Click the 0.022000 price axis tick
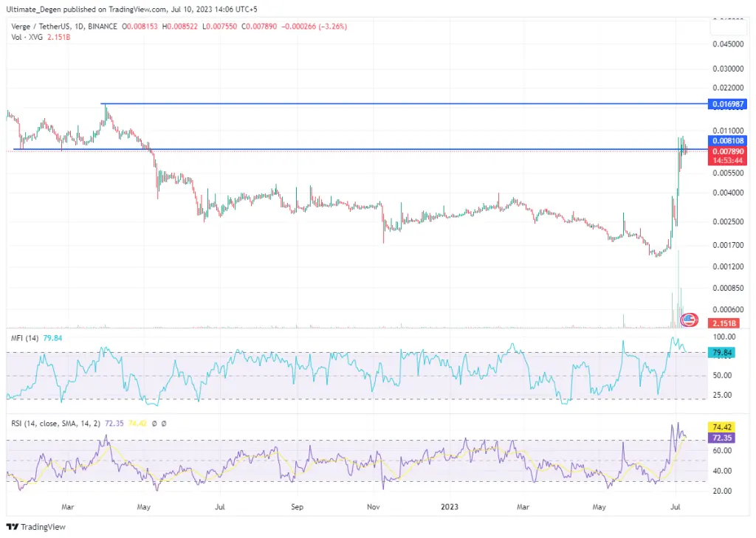756x538 pixels. 728,88
